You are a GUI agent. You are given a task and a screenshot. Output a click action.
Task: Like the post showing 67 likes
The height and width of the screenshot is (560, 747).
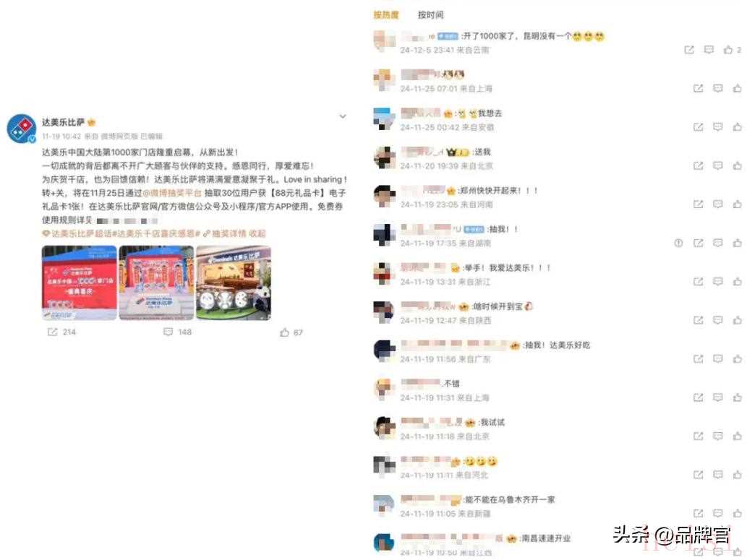284,332
